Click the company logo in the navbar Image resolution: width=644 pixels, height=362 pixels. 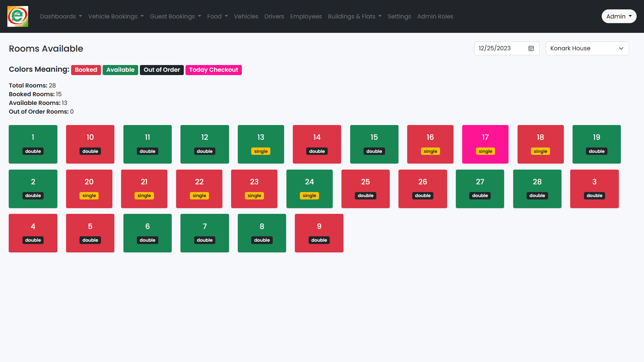[17, 16]
